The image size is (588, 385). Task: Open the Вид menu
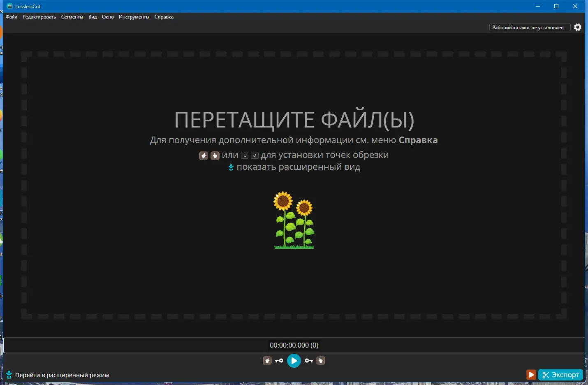pos(92,17)
